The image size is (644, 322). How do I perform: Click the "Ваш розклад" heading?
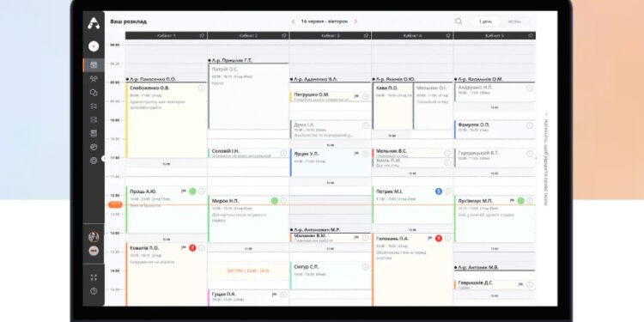coord(128,21)
